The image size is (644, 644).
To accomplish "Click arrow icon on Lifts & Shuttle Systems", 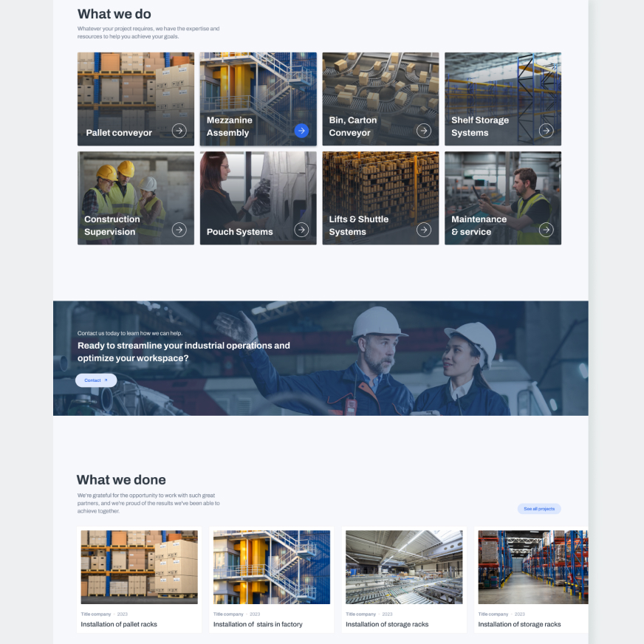I will point(423,230).
